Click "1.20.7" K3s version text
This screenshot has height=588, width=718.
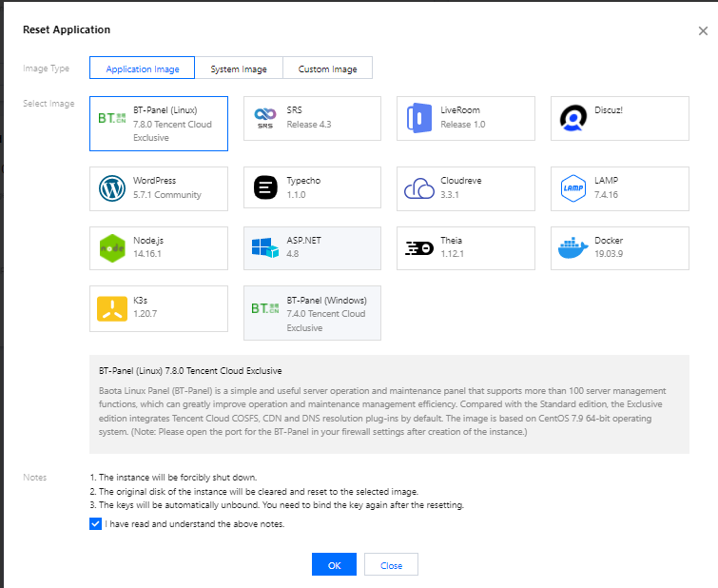(146, 314)
